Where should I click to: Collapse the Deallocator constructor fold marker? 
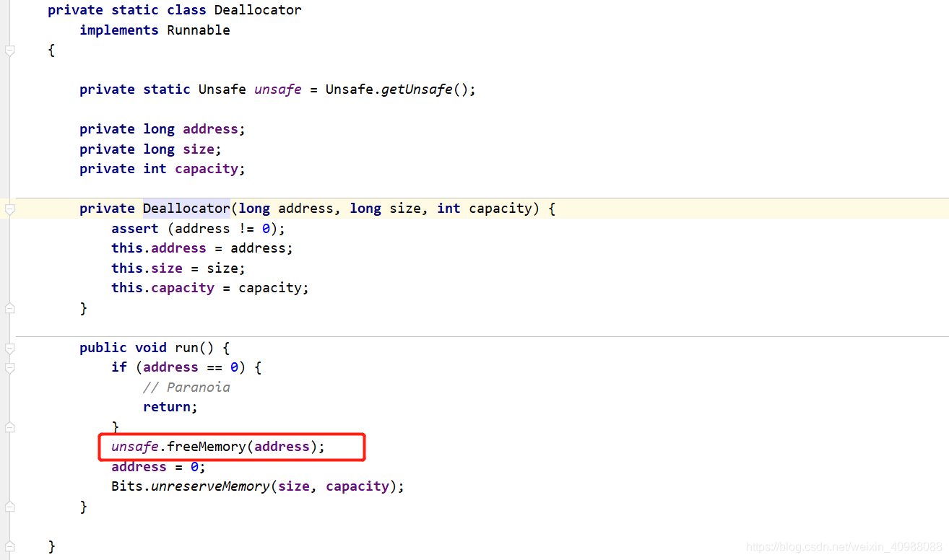point(9,209)
